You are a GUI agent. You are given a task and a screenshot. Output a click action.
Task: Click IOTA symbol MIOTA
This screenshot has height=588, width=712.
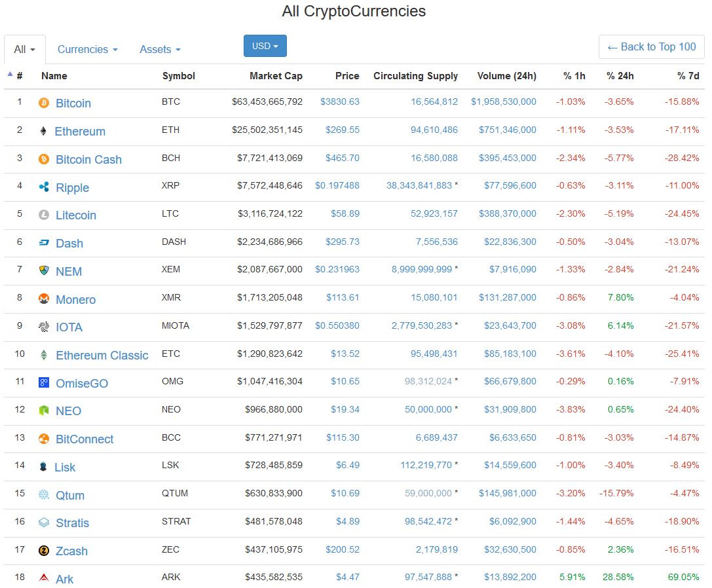coord(176,325)
